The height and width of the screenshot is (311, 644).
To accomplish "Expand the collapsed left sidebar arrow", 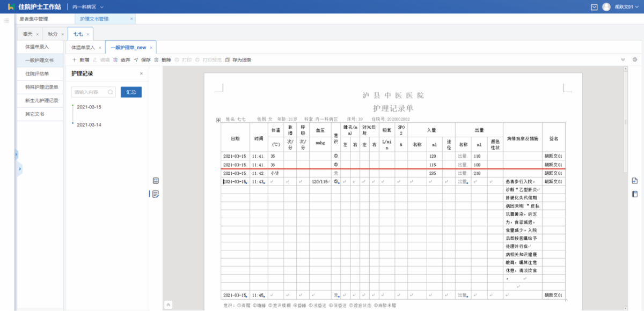I will pos(20,169).
